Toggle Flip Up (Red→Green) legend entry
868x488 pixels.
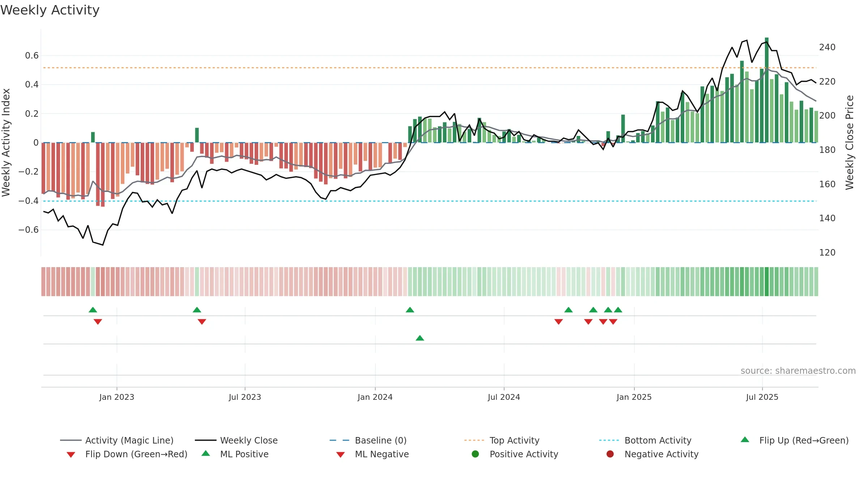coord(795,440)
